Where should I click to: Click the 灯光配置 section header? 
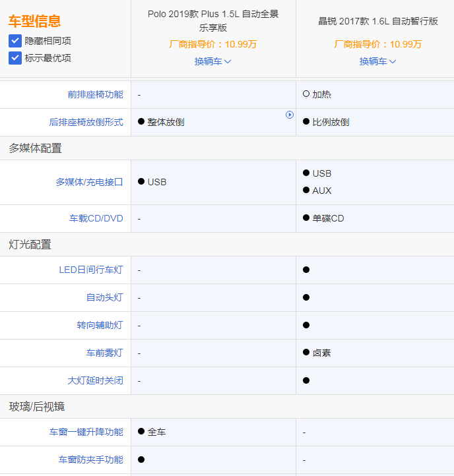[30, 245]
